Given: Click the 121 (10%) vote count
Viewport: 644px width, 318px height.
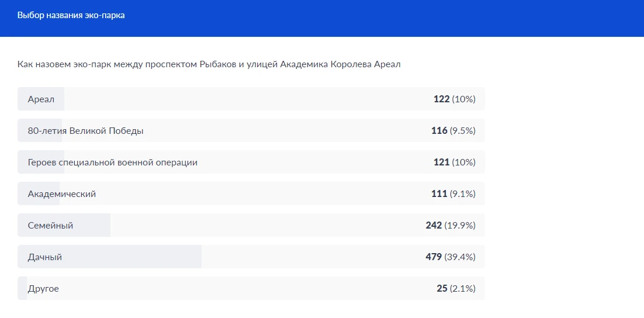Looking at the screenshot, I should (454, 163).
